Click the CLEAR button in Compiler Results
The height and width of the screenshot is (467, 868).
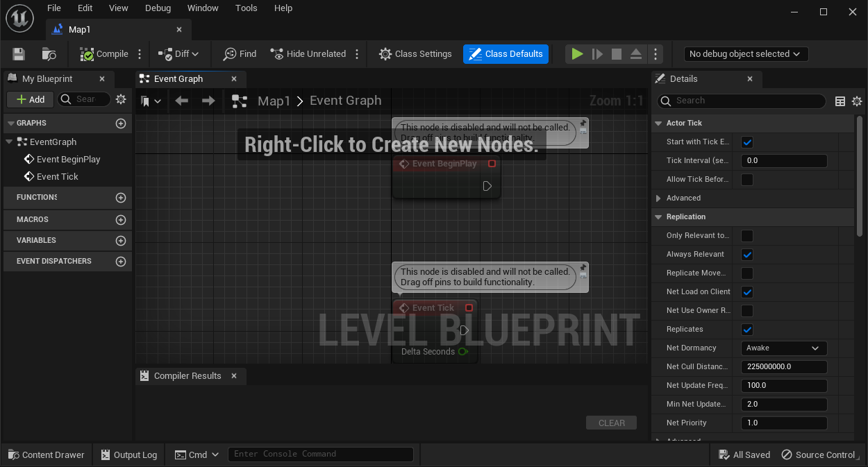[x=612, y=423]
